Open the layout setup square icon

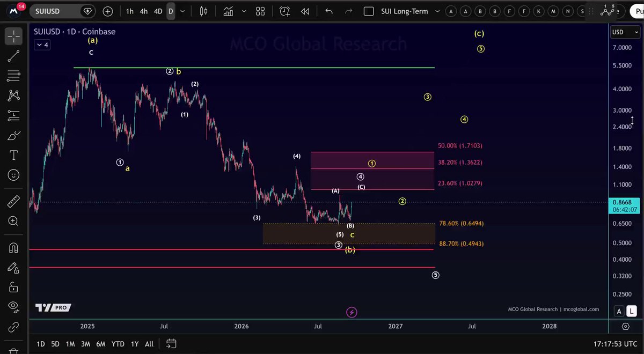coord(369,11)
